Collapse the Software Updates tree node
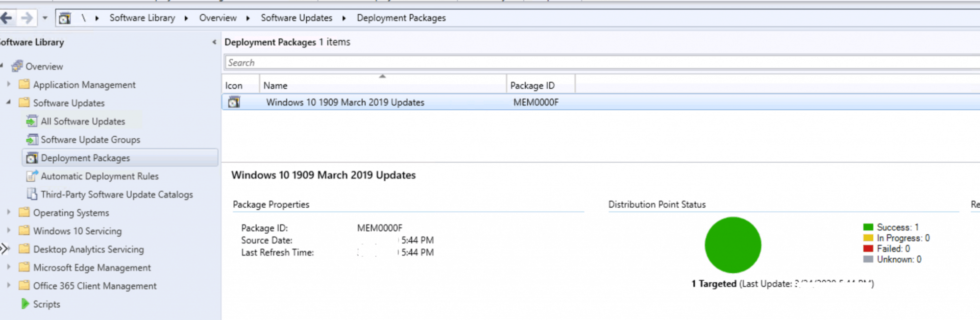This screenshot has width=980, height=320. tap(8, 102)
